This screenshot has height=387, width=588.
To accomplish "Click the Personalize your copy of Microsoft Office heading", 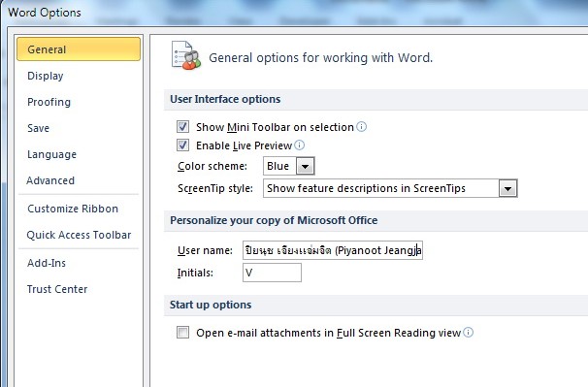I will tap(274, 220).
